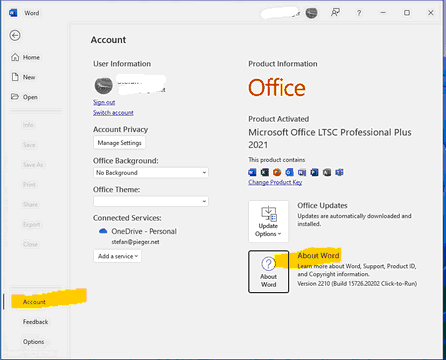
Task: Open the Add a service dropdown
Action: [117, 256]
